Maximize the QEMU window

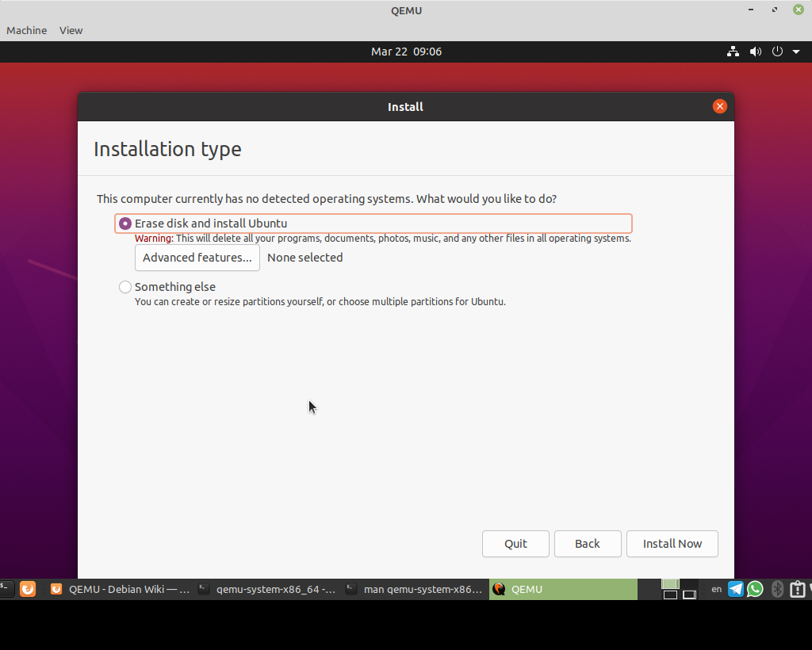point(775,10)
